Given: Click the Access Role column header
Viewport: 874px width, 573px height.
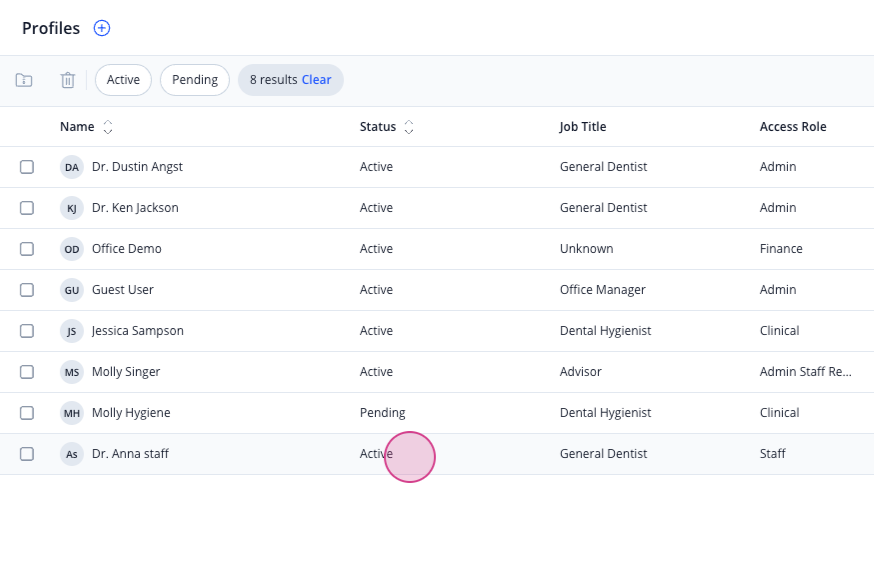Looking at the screenshot, I should pos(793,127).
